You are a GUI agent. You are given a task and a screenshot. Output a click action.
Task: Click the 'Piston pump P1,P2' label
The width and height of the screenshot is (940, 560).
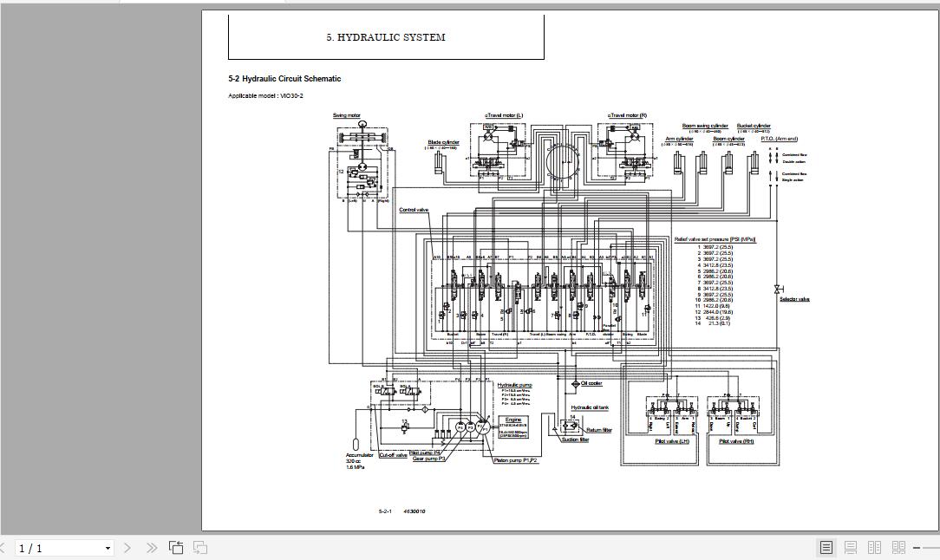click(x=516, y=460)
